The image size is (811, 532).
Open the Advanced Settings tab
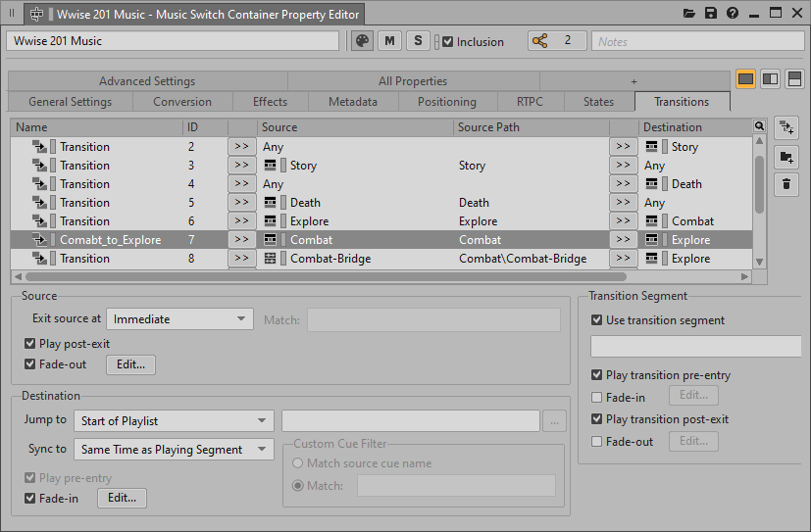point(147,81)
